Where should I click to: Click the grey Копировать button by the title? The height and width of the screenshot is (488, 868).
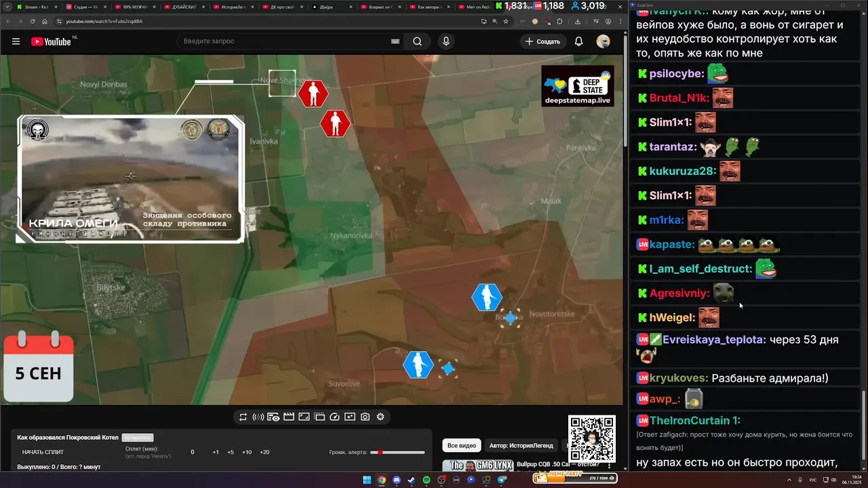click(138, 438)
